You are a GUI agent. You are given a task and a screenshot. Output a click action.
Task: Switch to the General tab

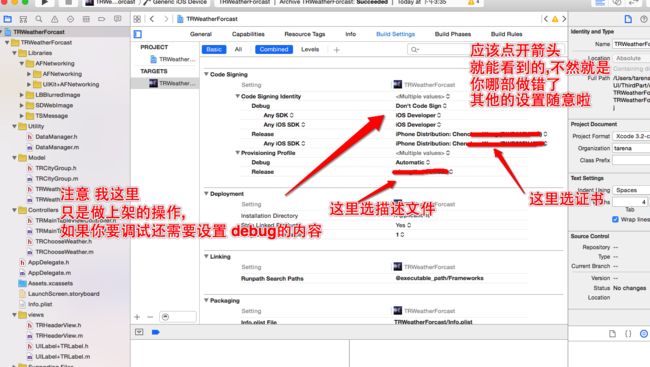(x=201, y=34)
